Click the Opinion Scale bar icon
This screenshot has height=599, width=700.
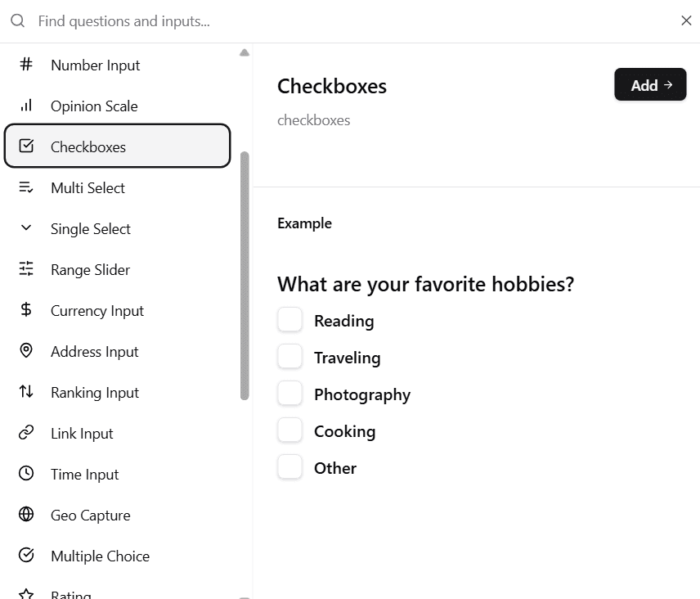25,106
